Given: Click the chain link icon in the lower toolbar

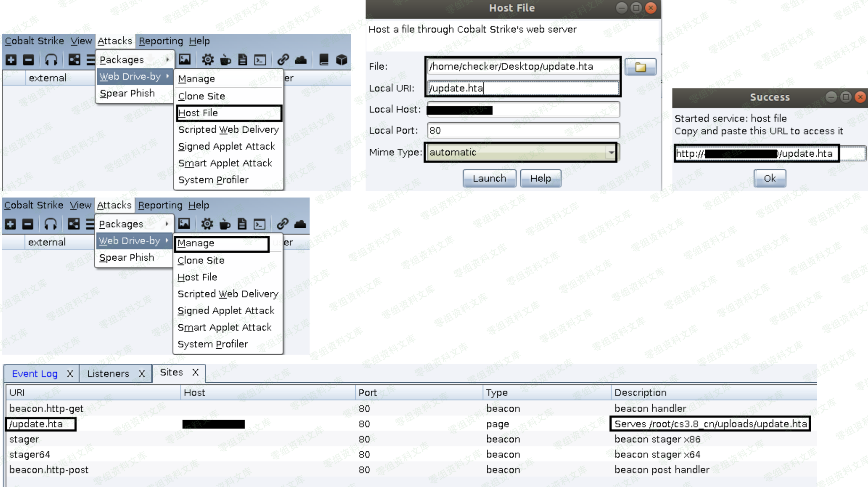Looking at the screenshot, I should 282,224.
